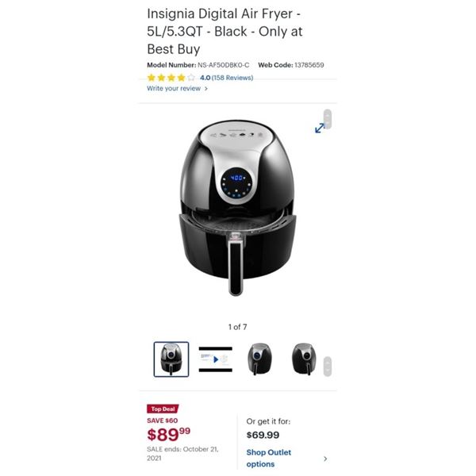Expand the product image to full screen
Image resolution: width=476 pixels, height=476 pixels.
320,128
